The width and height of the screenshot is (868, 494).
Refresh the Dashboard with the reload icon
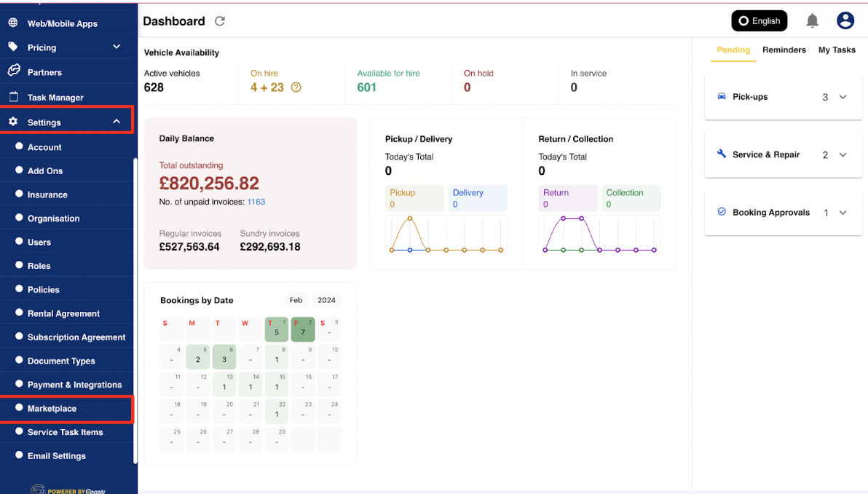tap(219, 21)
